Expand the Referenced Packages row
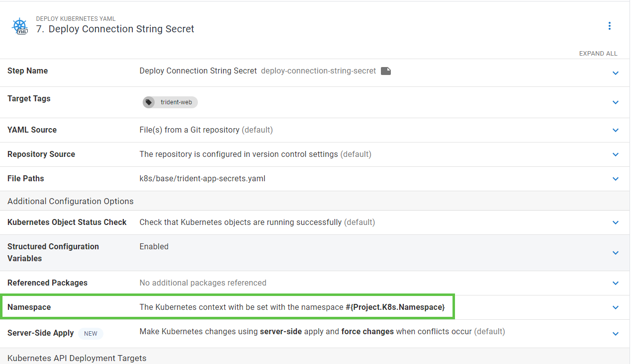 pyautogui.click(x=616, y=283)
